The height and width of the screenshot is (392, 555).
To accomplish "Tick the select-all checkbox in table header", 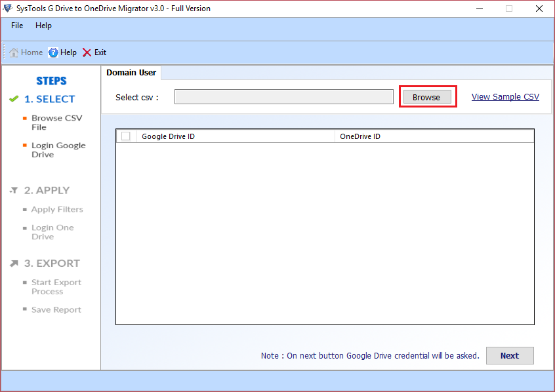I will pyautogui.click(x=126, y=136).
